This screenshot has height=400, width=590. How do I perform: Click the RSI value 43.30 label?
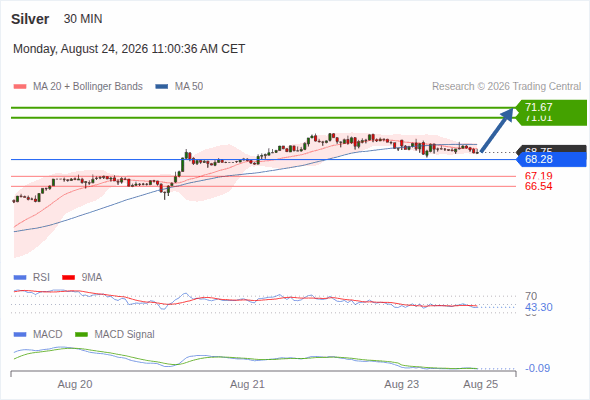click(539, 307)
